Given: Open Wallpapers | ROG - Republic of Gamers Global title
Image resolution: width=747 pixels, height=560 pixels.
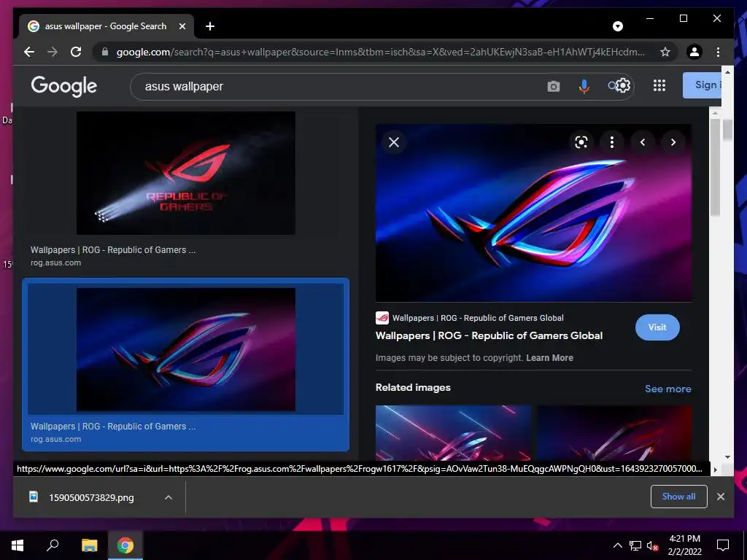Looking at the screenshot, I should [489, 335].
